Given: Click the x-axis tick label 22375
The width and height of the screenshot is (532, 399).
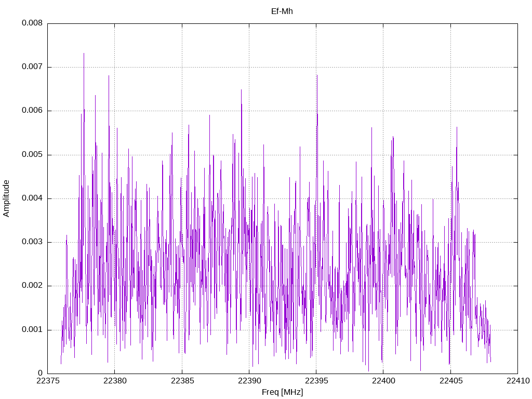Looking at the screenshot, I should tap(47, 381).
